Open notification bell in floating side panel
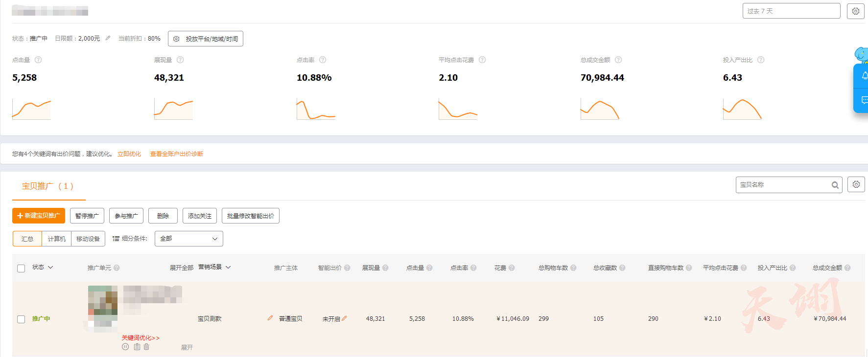The height and width of the screenshot is (357, 868). coord(864,75)
